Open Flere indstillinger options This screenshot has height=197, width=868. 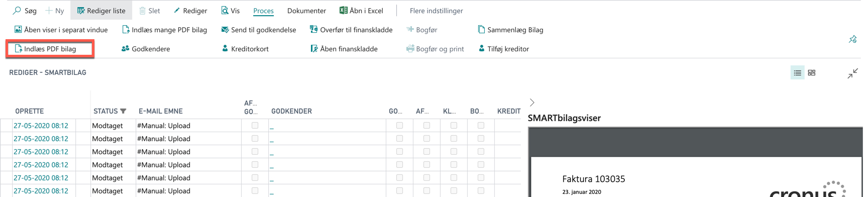point(436,11)
